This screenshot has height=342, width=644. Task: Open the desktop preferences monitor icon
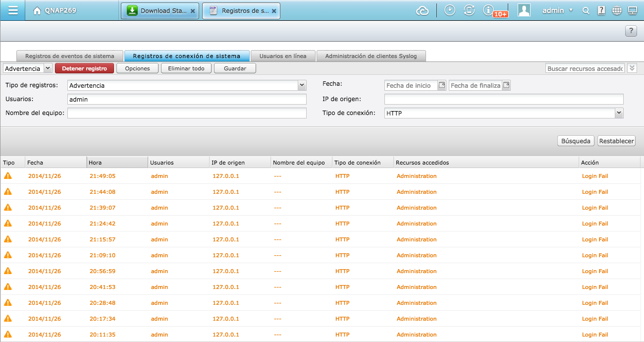632,10
